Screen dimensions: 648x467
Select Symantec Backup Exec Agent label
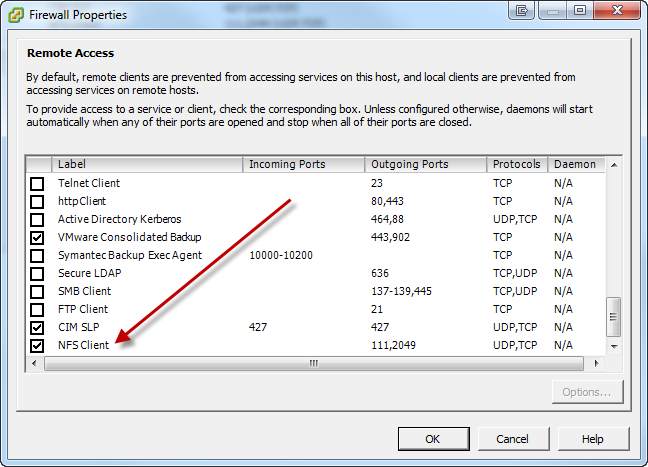point(130,255)
